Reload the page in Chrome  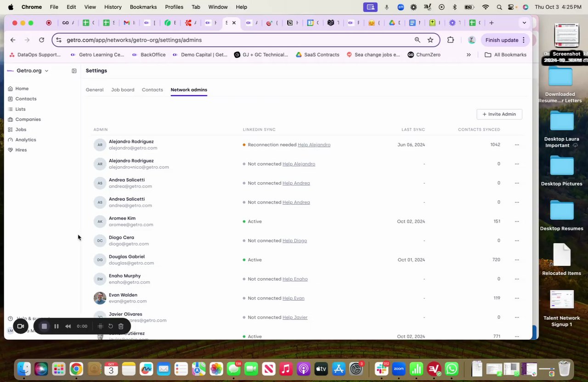click(41, 40)
